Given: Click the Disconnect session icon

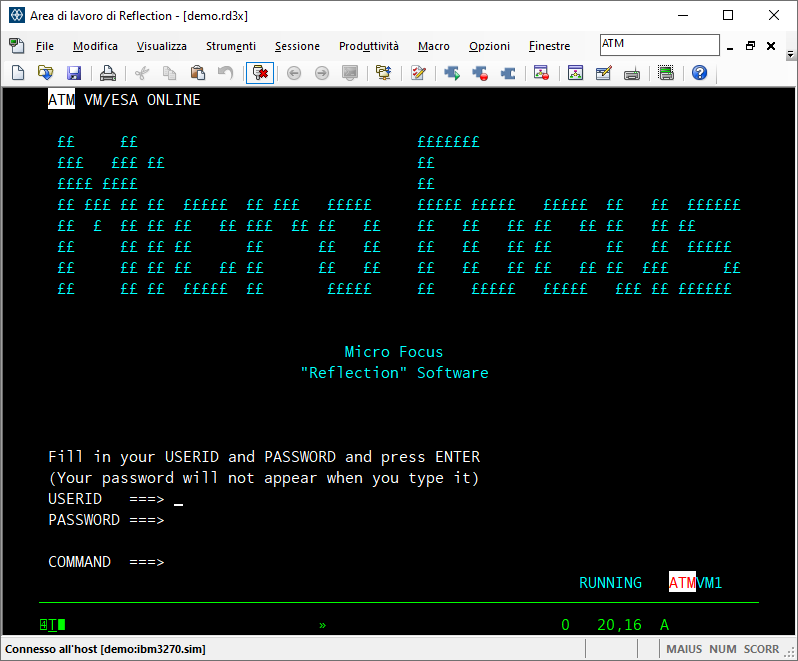Looking at the screenshot, I should point(259,73).
